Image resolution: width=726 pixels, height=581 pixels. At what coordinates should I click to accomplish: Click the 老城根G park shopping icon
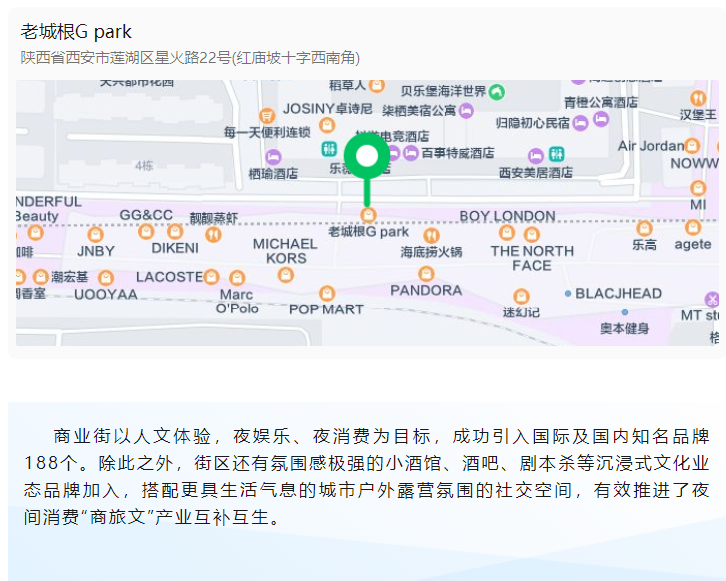click(368, 215)
